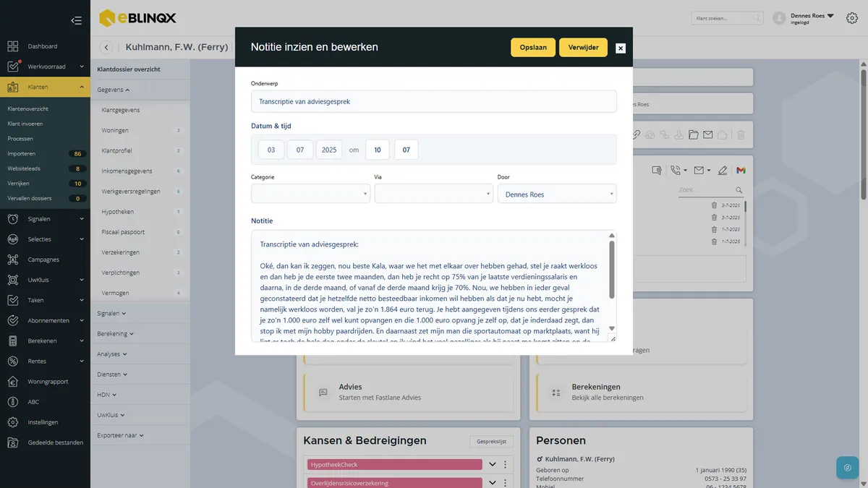This screenshot has height=488, width=868.
Task: Open the Categorie dropdown
Action: [310, 194]
